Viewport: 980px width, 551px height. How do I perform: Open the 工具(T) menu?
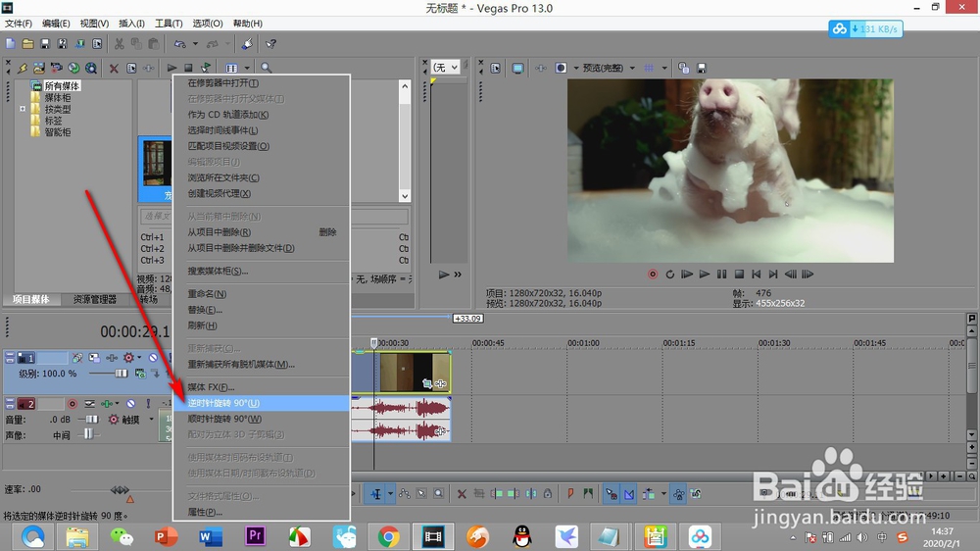(x=169, y=24)
